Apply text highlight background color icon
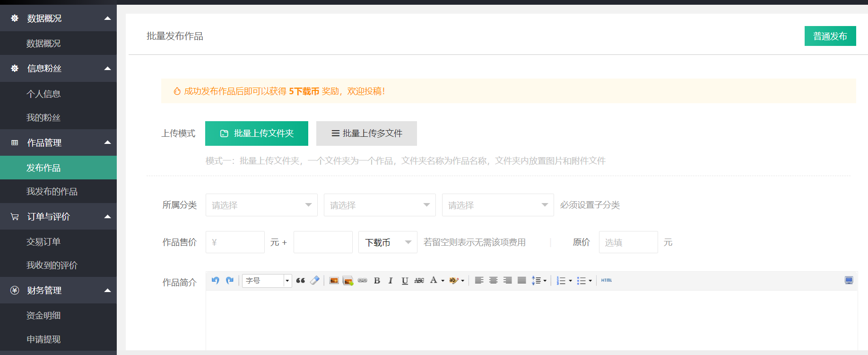This screenshot has width=868, height=355. [x=453, y=280]
